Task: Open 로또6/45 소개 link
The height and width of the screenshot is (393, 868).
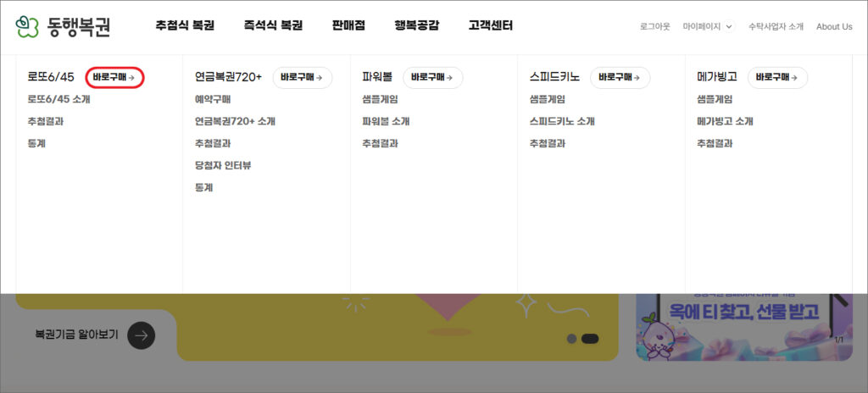Action: pyautogui.click(x=58, y=99)
